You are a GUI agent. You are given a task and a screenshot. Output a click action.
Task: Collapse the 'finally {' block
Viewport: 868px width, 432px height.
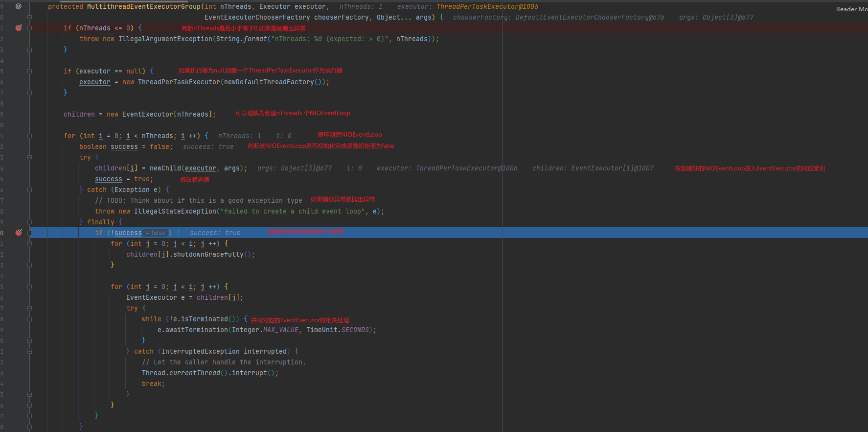[x=29, y=222]
